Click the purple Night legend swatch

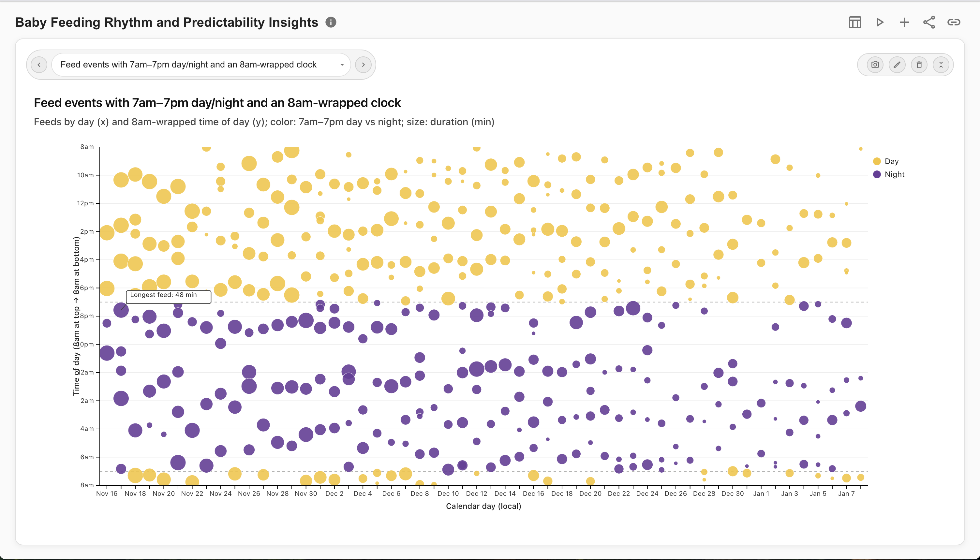(877, 174)
